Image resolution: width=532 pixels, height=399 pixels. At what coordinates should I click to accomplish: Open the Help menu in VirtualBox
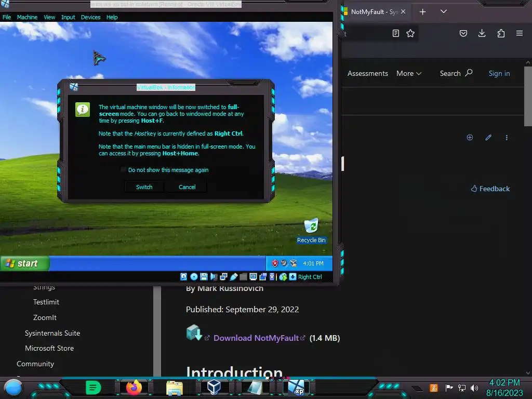(112, 17)
